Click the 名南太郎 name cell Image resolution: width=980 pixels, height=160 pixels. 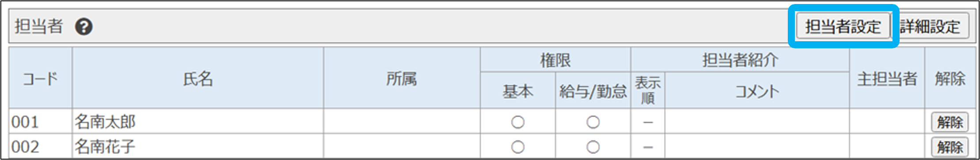[x=198, y=121]
